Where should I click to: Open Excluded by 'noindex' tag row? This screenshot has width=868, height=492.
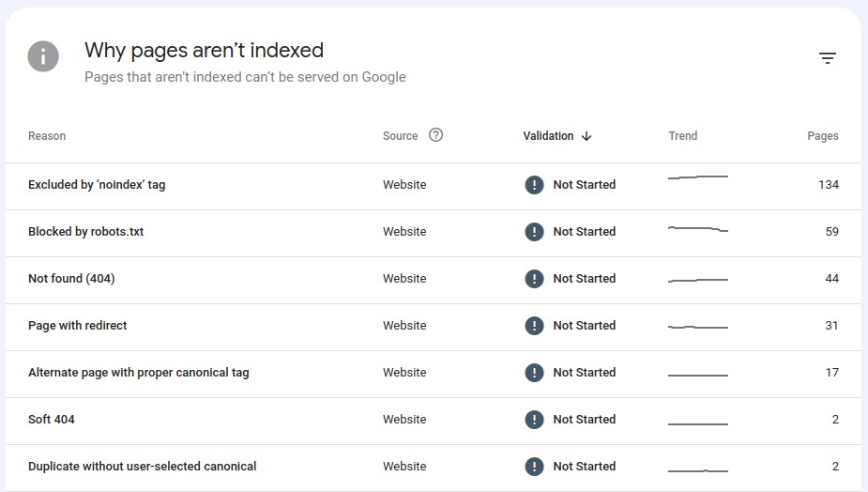(x=97, y=185)
